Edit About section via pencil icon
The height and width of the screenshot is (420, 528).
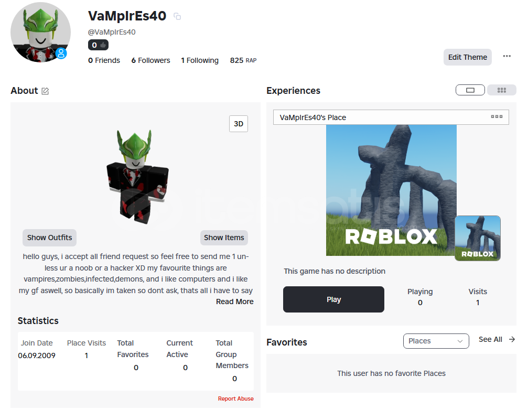click(45, 91)
